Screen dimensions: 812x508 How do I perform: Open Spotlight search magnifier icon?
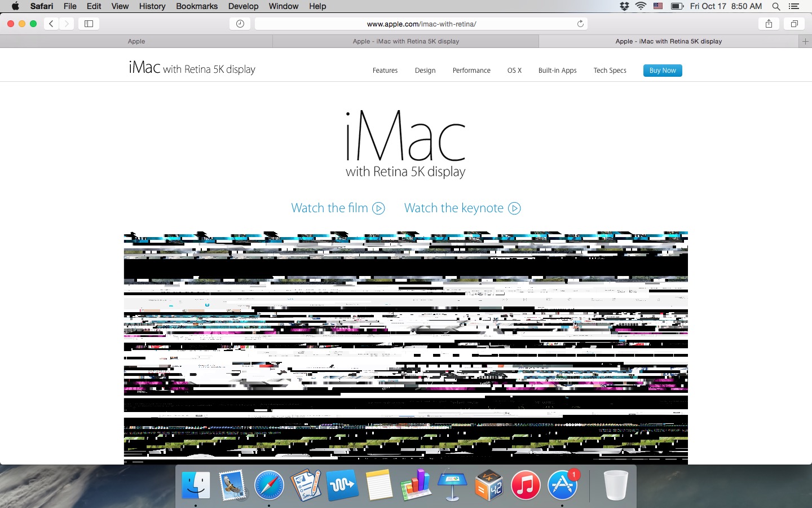pyautogui.click(x=776, y=6)
